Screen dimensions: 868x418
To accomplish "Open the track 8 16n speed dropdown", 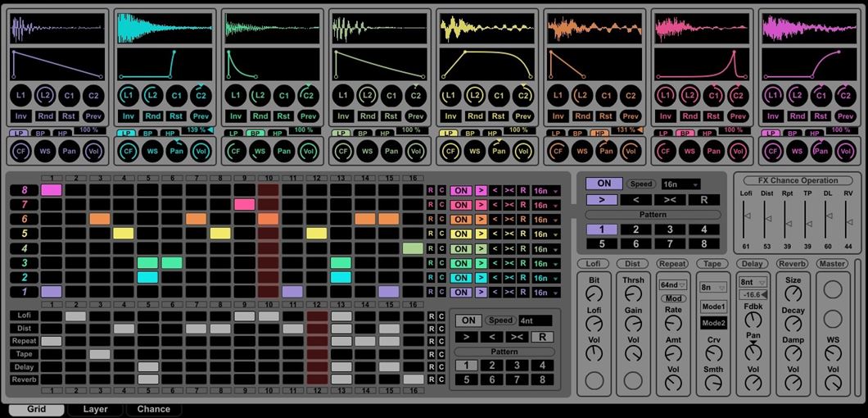I will tap(546, 191).
